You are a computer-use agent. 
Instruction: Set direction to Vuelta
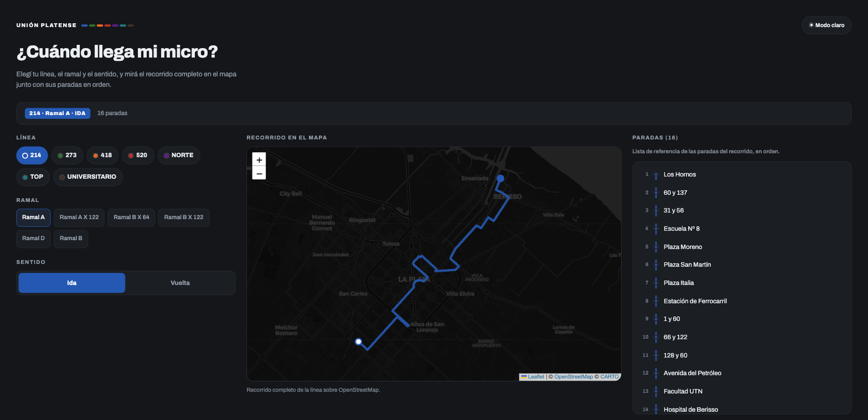pos(180,283)
